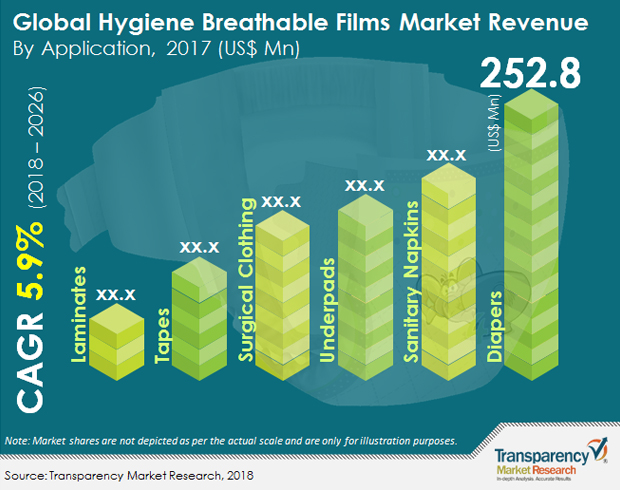Click the Surgical Clothing vertical label
This screenshot has width=620, height=490.
tap(246, 280)
